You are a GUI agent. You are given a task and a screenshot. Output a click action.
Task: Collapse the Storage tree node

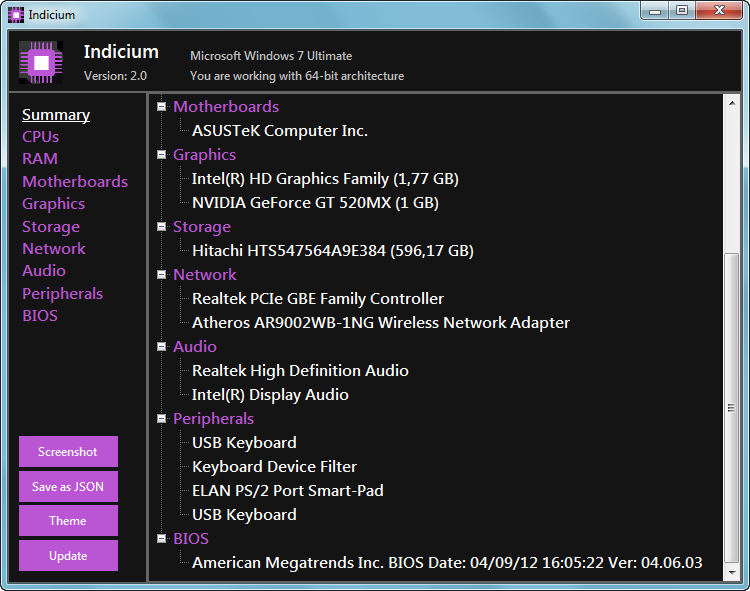(162, 227)
